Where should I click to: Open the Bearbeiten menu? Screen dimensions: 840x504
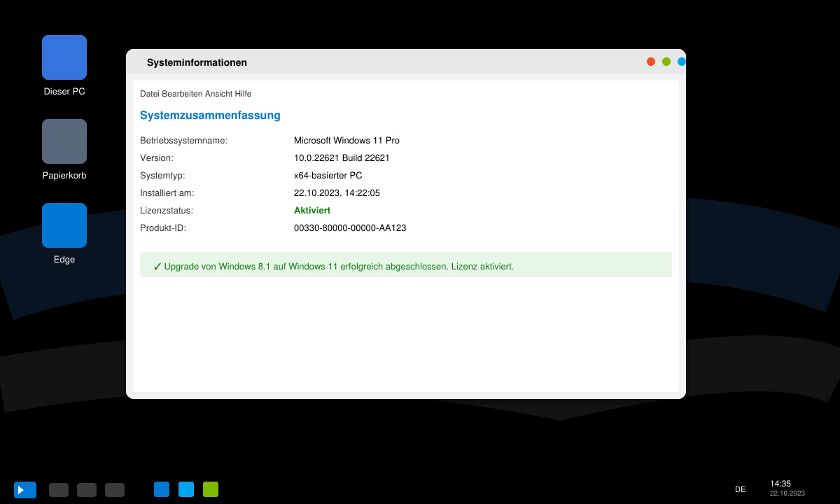tap(182, 94)
